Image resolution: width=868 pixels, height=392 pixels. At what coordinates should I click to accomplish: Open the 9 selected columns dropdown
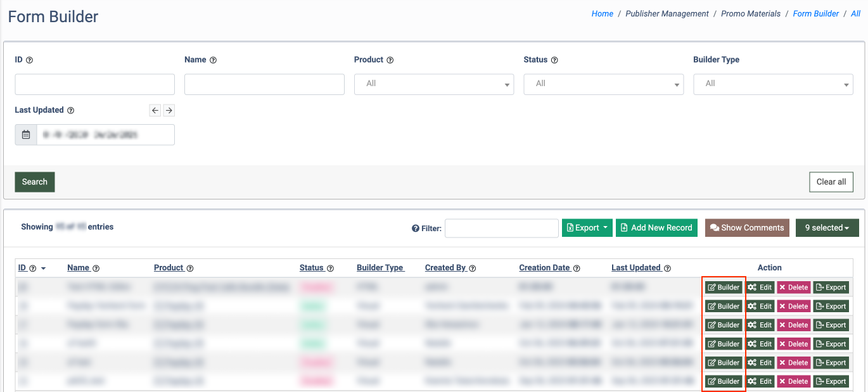pos(827,228)
